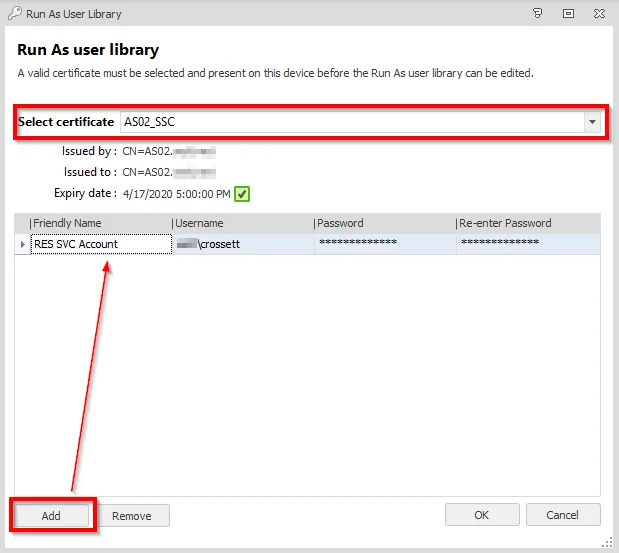The height and width of the screenshot is (553, 619).
Task: Select the crossett username cell
Action: (242, 244)
